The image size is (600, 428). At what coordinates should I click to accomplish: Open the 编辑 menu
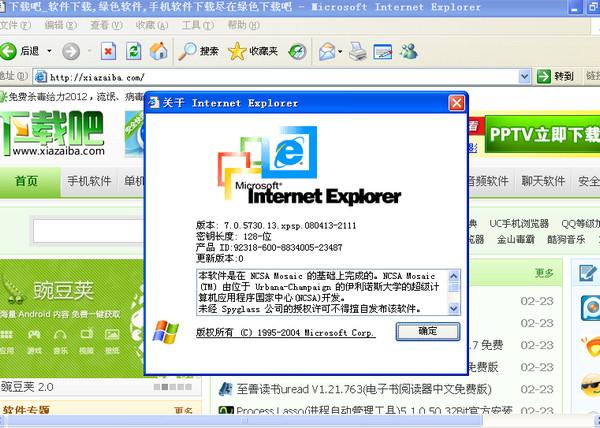pyautogui.click(x=60, y=26)
